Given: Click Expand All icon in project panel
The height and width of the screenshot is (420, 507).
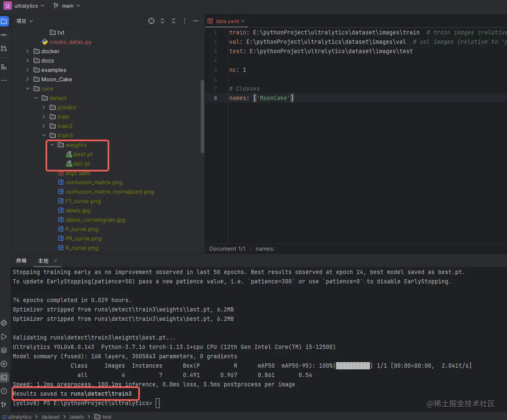Looking at the screenshot, I should coord(162,21).
